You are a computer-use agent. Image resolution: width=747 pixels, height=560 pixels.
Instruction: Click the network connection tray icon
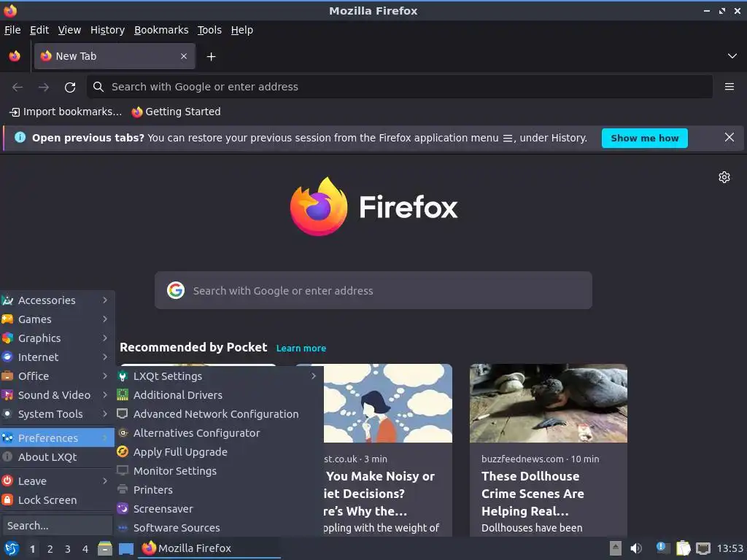pos(703,548)
